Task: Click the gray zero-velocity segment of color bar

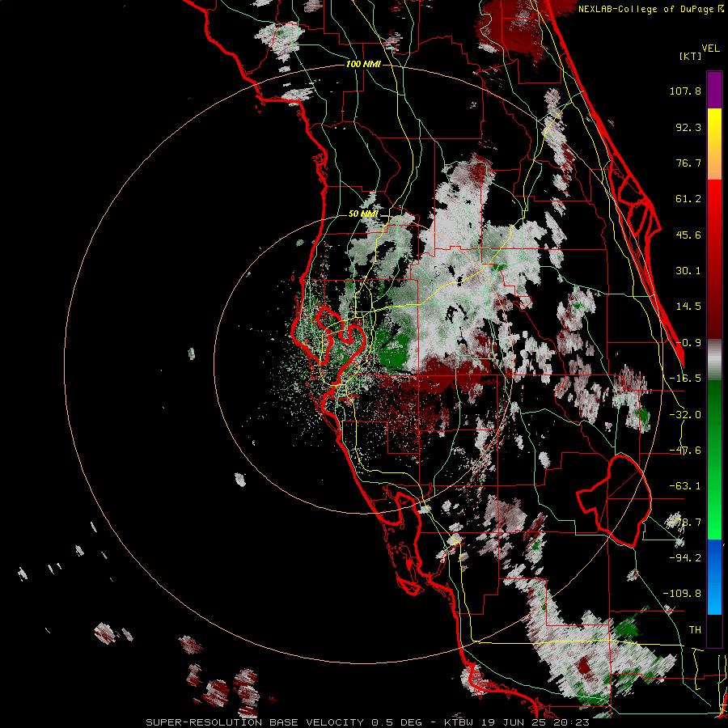Action: click(714, 360)
